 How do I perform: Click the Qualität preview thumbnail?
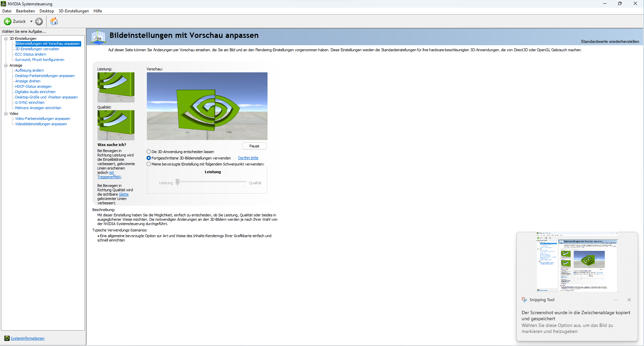pyautogui.click(x=116, y=125)
